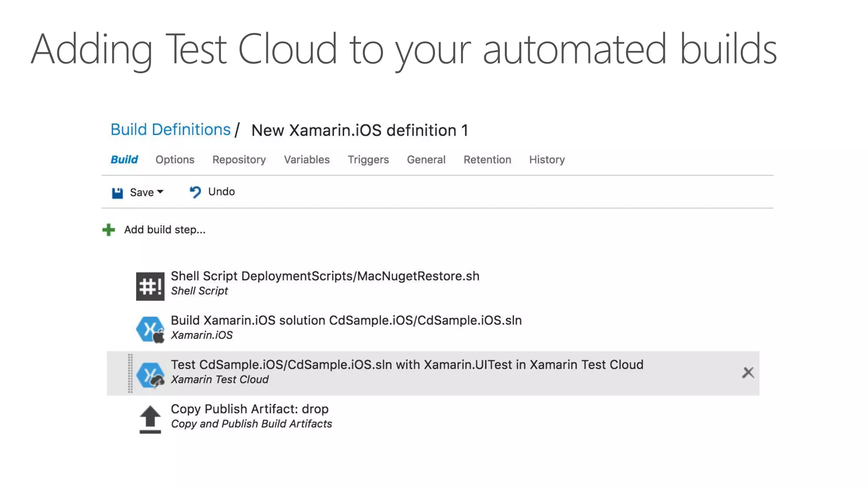Select the Copy Publish Artifact: drop step
This screenshot has height=488, width=868.
tap(249, 409)
